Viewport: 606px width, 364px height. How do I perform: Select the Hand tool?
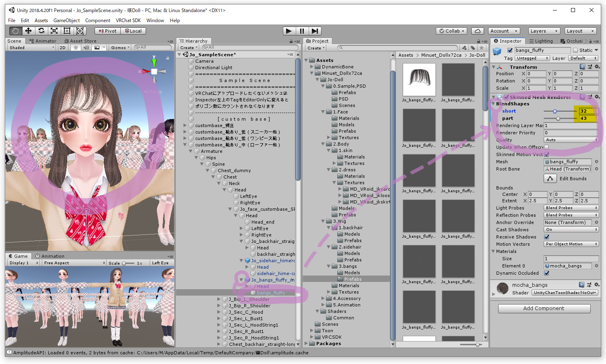[15, 31]
